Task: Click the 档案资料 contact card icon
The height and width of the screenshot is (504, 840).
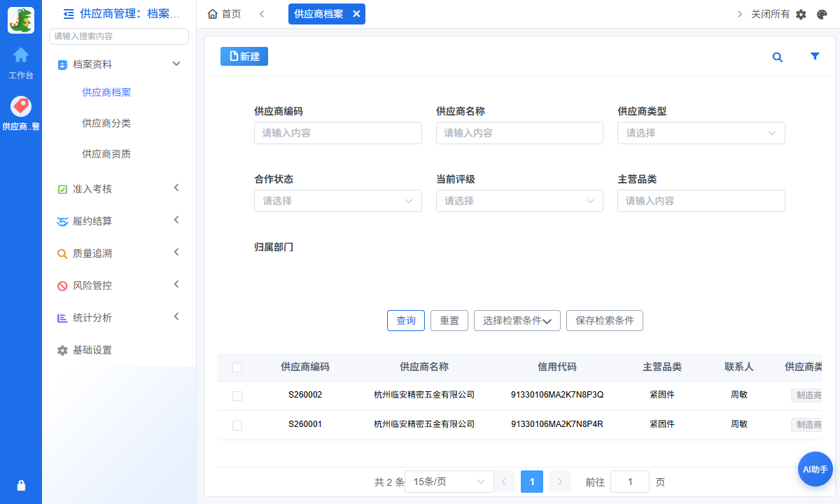Action: 62,64
